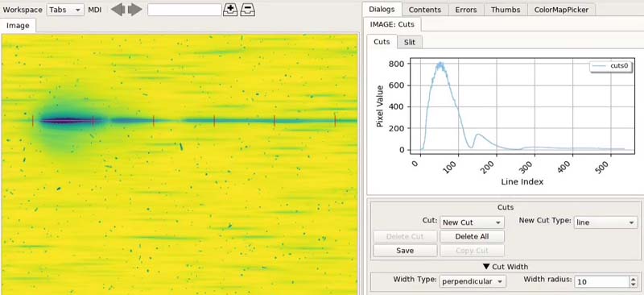Screen dimensions: 644x295
Task: Select the Cuts sub-tab
Action: pos(382,42)
